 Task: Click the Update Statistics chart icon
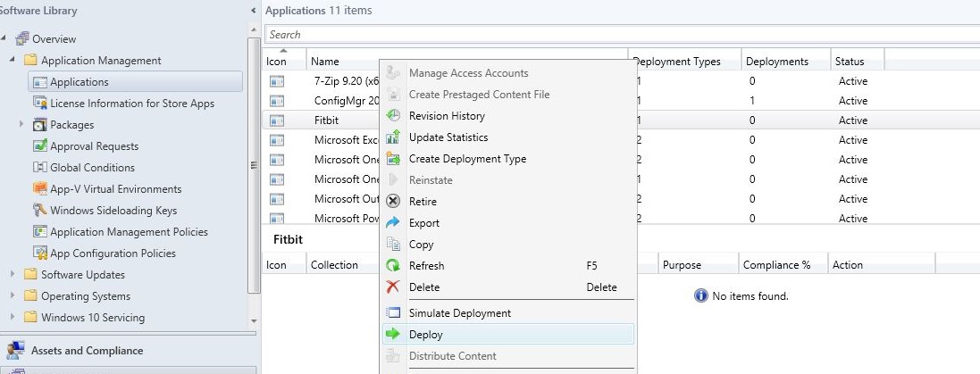click(x=393, y=137)
